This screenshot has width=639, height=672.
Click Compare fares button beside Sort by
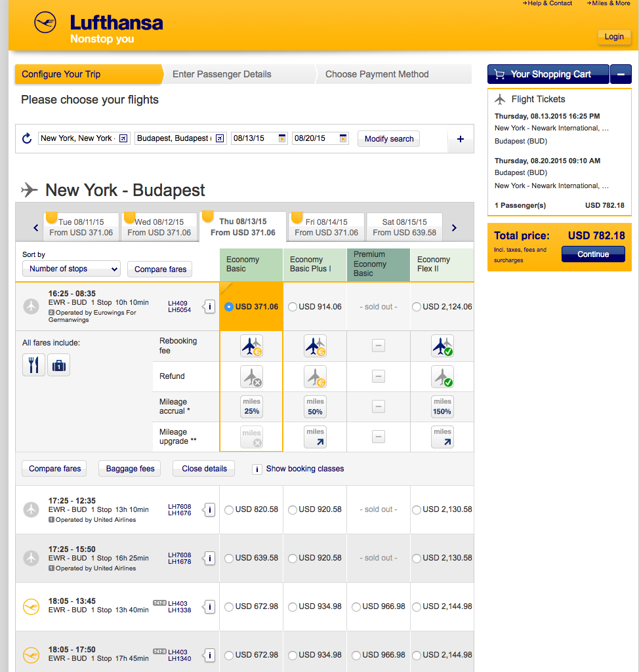coord(160,269)
